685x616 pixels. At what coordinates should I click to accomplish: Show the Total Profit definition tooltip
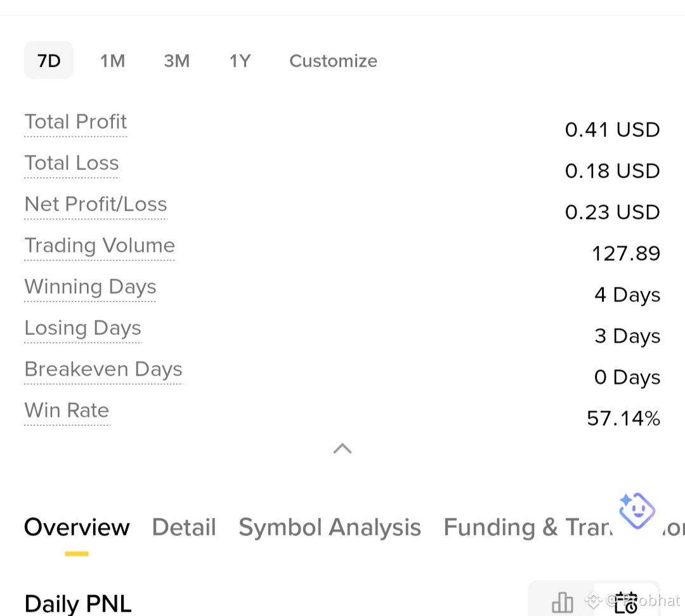tap(75, 122)
